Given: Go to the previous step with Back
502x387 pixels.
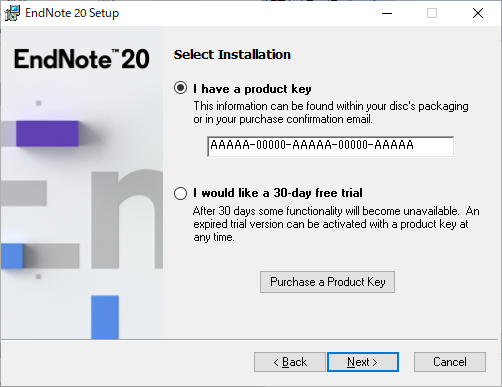Looking at the screenshot, I should (x=290, y=362).
